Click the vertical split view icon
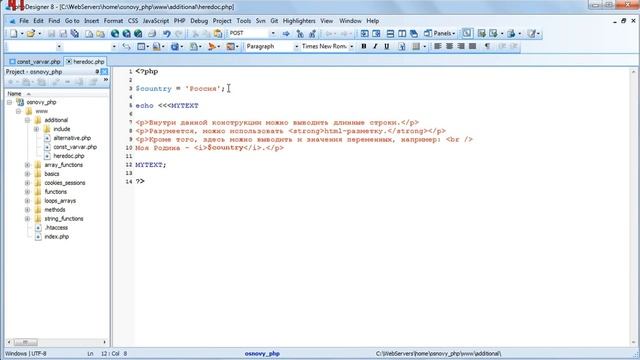Screen dimensions: 640x360 [x=402, y=33]
